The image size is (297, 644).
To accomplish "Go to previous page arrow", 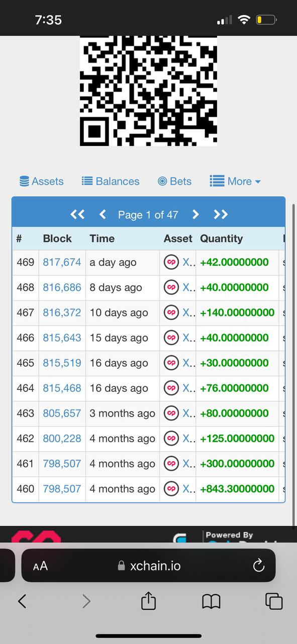I will point(103,215).
